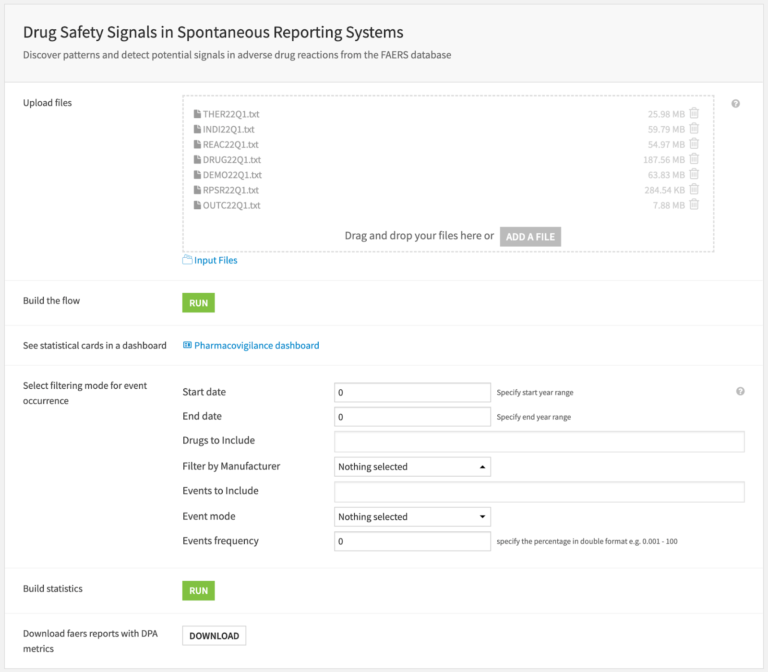The height and width of the screenshot is (672, 768).
Task: Click the 284.54 KB file size
Action: tap(665, 190)
